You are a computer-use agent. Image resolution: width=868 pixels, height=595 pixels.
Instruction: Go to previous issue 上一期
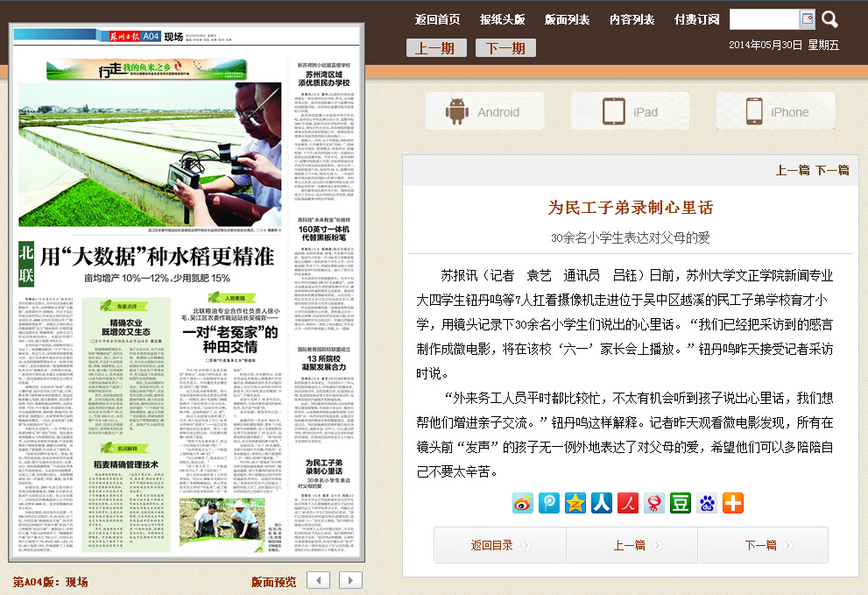coord(435,48)
